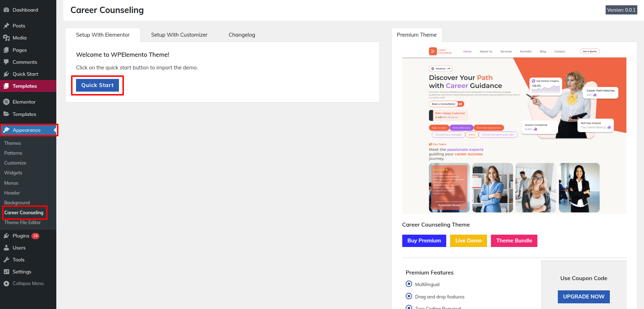Open Comments menu item
The height and width of the screenshot is (309, 644).
[28, 62]
